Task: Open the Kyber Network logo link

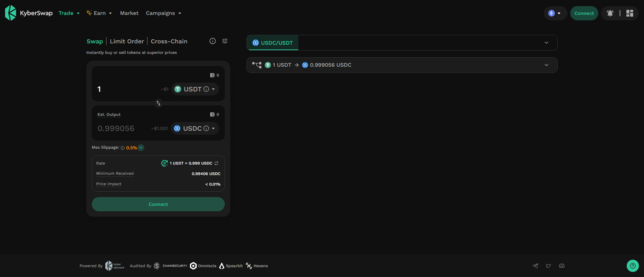Action: point(115,266)
